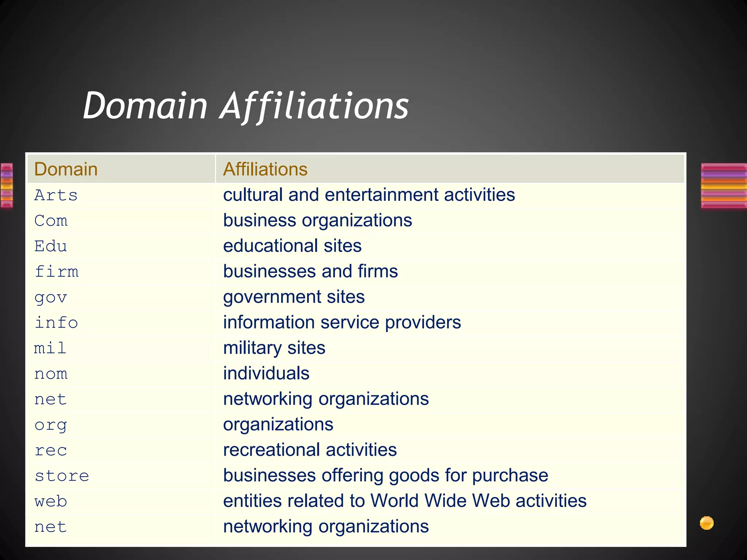The height and width of the screenshot is (560, 747).
Task: Select the 'individuals' affiliation cell
Action: coord(266,373)
